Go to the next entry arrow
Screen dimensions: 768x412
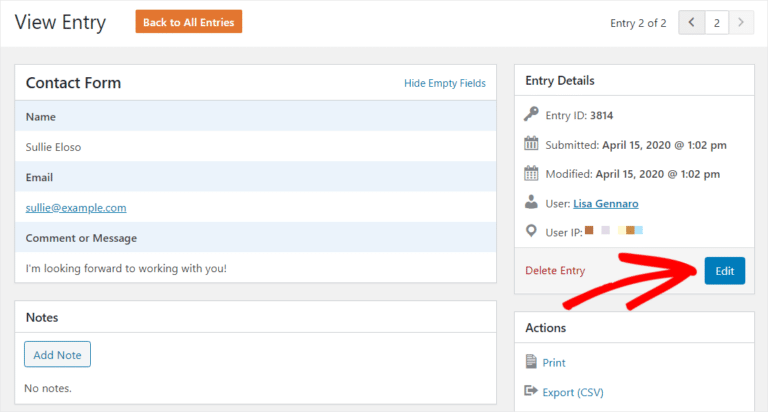click(741, 23)
